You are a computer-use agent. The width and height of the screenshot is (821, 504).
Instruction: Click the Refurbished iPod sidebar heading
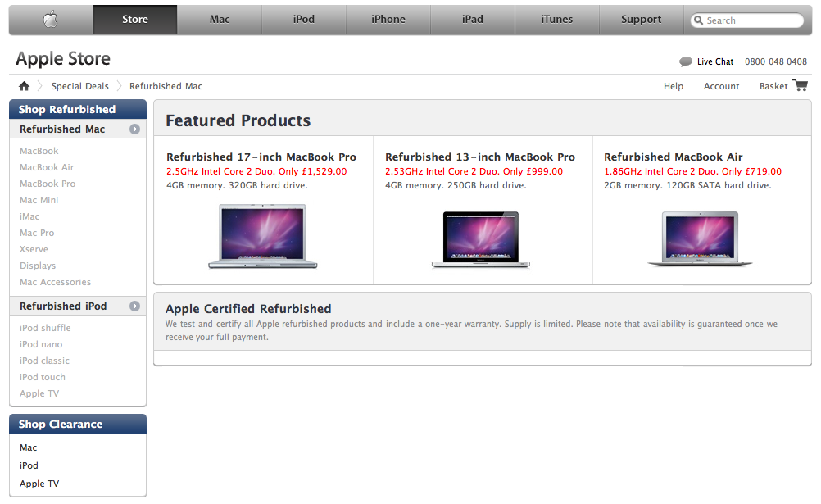pyautogui.click(x=63, y=306)
